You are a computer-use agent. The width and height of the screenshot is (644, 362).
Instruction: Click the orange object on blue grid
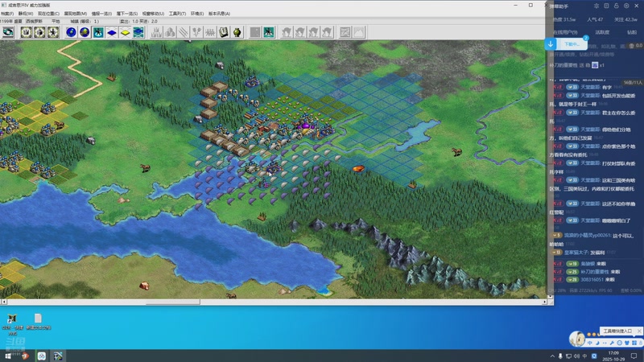point(358,168)
